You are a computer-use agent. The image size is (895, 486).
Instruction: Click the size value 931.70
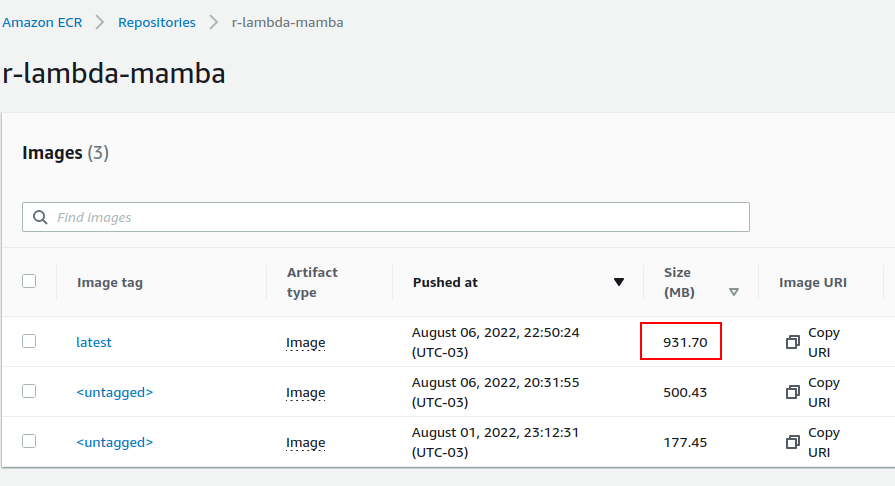[x=685, y=342]
